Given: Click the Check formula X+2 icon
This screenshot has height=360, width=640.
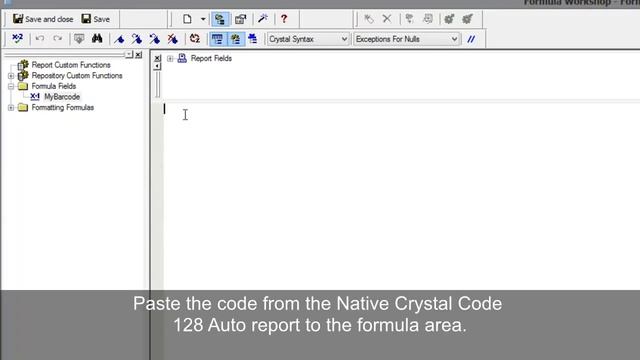Looking at the screenshot, I should click(x=18, y=39).
